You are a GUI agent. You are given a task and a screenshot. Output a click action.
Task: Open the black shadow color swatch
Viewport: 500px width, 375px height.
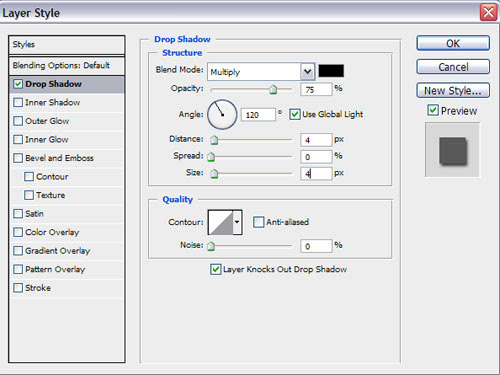[x=331, y=71]
